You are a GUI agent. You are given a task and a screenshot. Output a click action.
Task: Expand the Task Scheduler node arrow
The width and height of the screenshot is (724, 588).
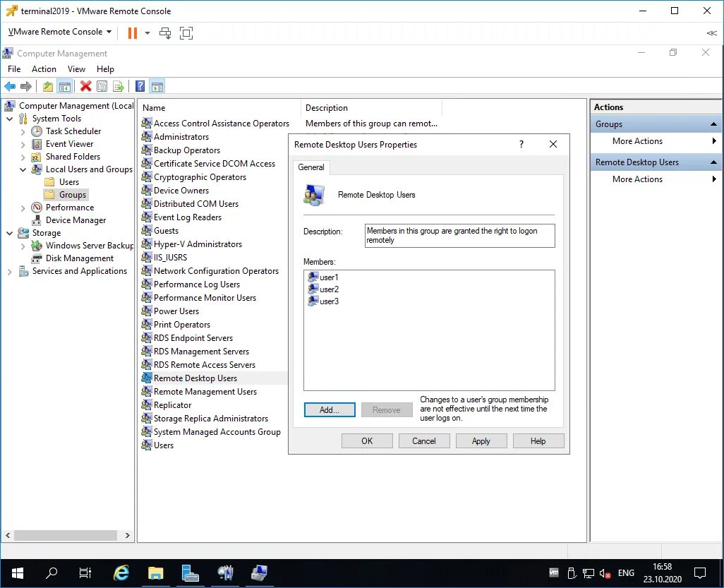coord(23,131)
